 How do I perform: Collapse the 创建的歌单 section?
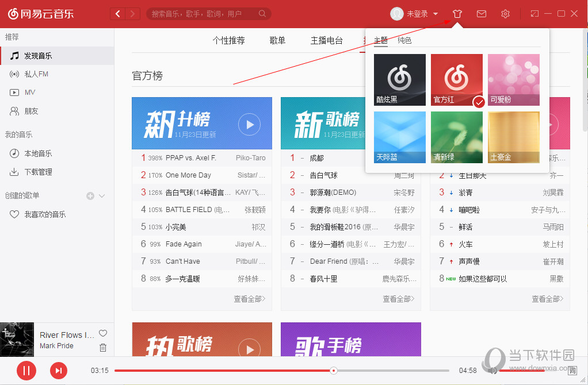pos(102,196)
